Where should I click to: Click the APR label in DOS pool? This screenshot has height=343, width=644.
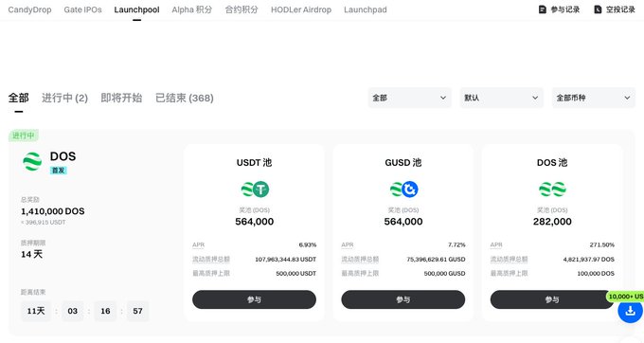(496, 244)
